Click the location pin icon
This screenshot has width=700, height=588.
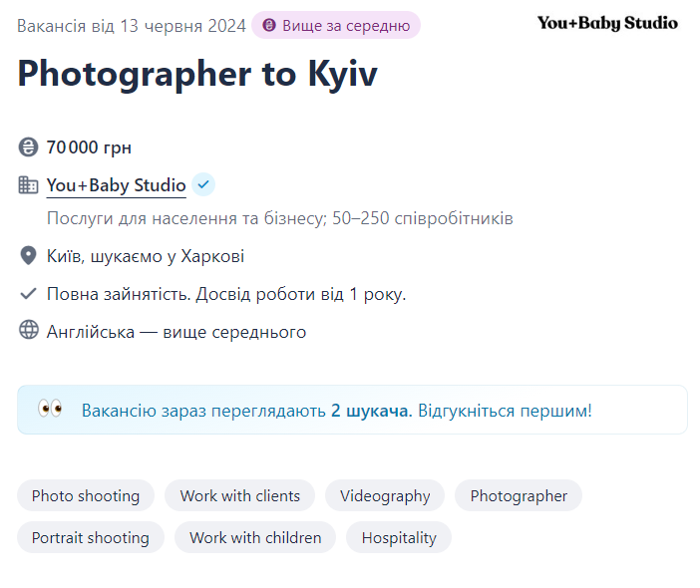[x=28, y=256]
